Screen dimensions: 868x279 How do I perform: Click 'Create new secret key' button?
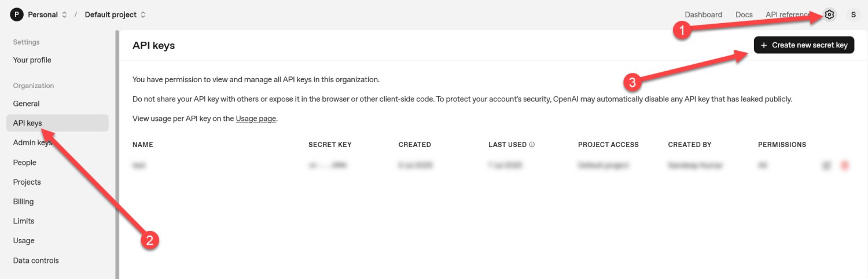804,45
